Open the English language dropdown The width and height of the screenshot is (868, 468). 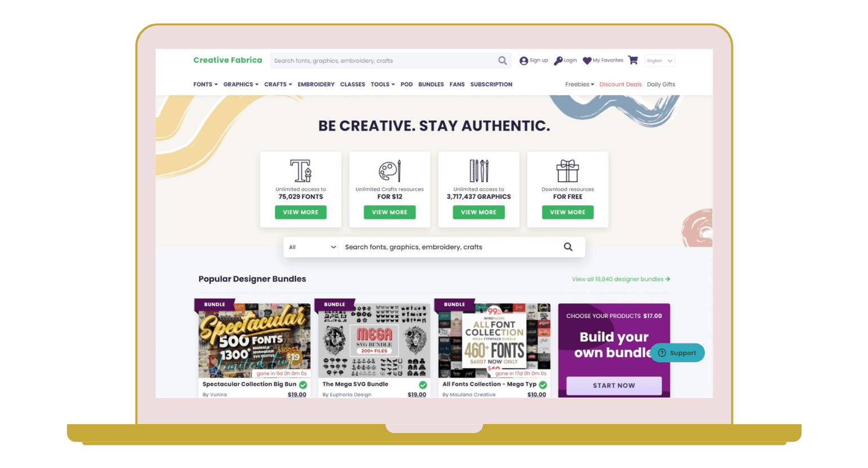click(659, 61)
